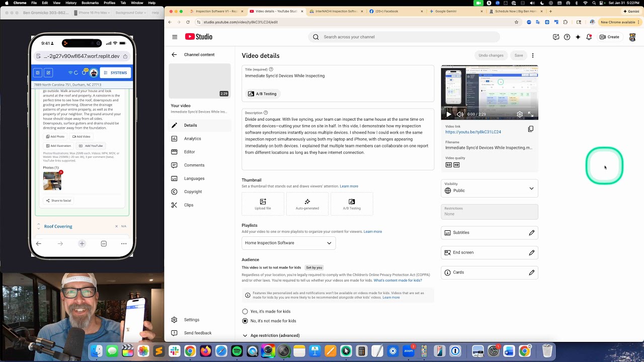Click Share to Social in phone
The height and width of the screenshot is (362, 644).
tap(58, 201)
